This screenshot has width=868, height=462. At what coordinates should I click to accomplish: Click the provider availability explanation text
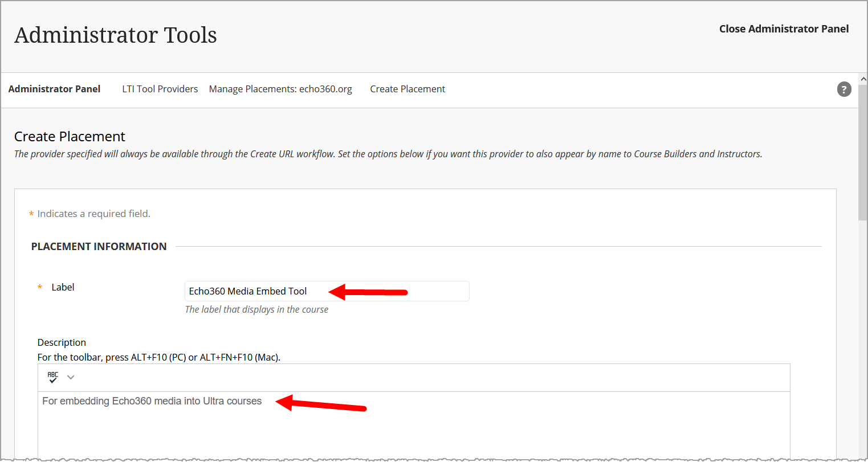388,154
